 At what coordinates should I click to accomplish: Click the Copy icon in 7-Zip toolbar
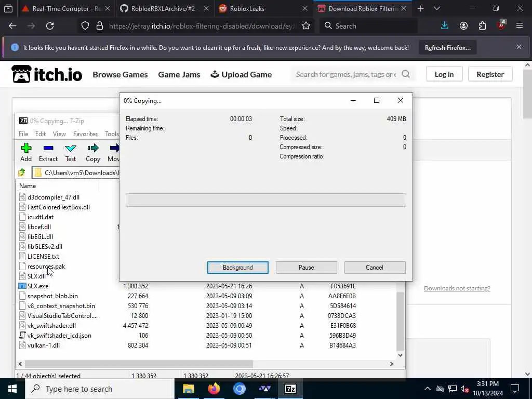(93, 152)
